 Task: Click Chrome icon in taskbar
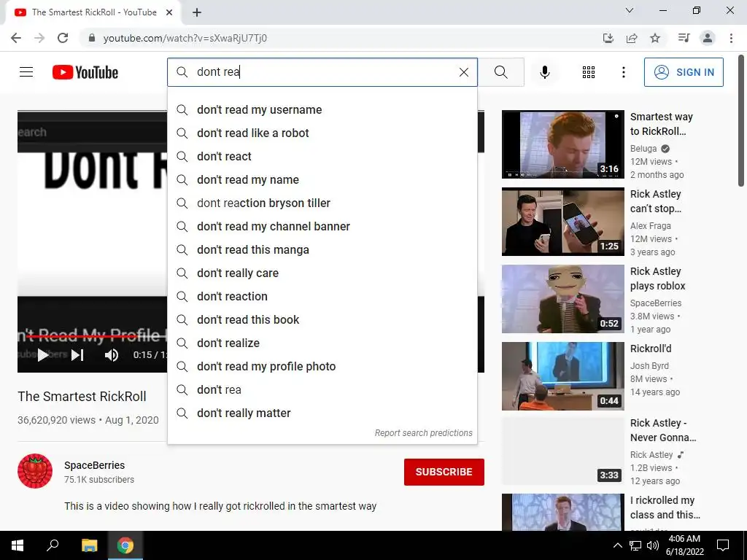pos(125,545)
